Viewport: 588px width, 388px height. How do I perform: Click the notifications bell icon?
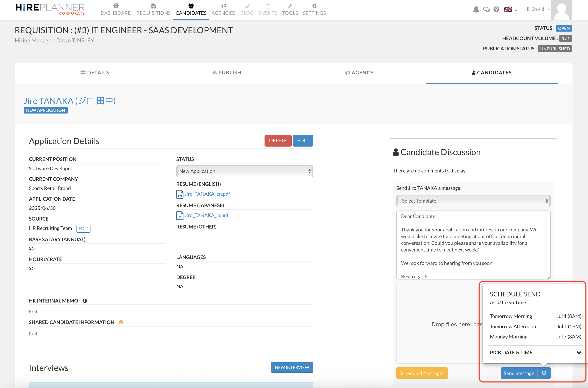coord(476,9)
